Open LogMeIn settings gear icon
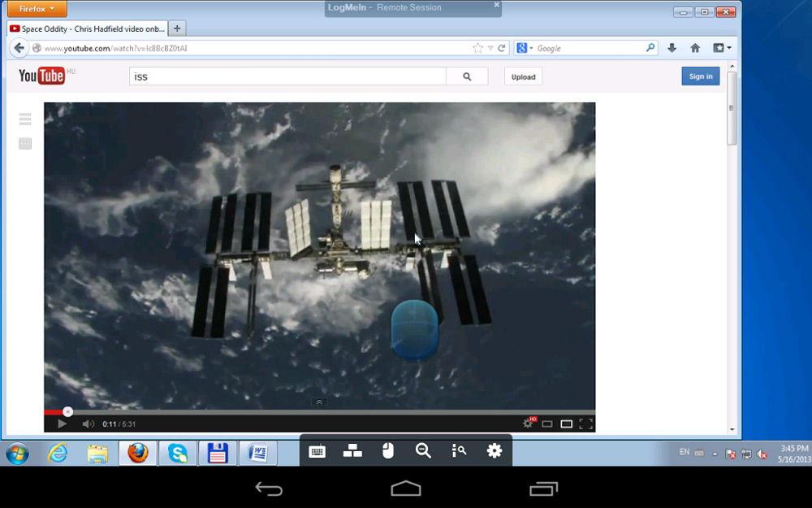The height and width of the screenshot is (508, 812). (x=494, y=451)
